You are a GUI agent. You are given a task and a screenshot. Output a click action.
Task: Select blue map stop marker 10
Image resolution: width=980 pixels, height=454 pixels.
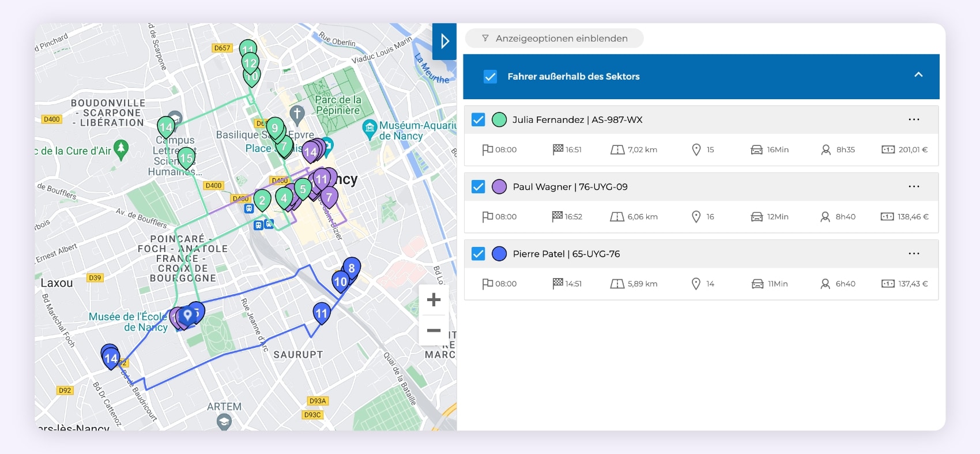[341, 282]
